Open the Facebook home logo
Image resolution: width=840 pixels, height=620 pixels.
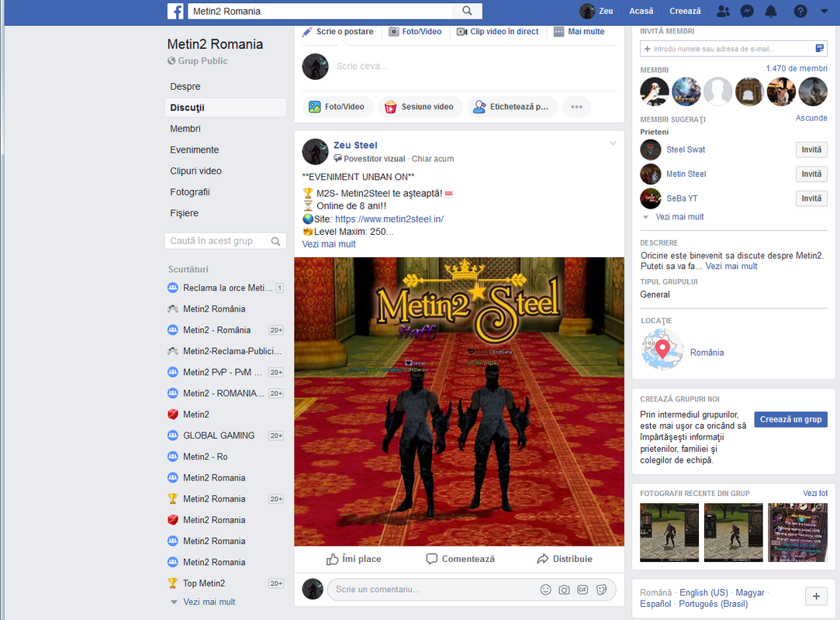click(x=175, y=12)
